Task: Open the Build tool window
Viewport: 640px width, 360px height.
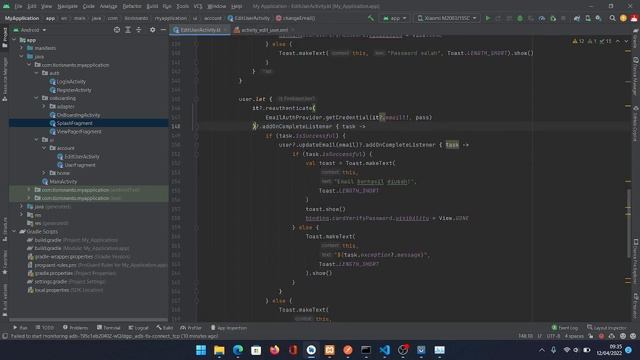Action: tap(165, 328)
